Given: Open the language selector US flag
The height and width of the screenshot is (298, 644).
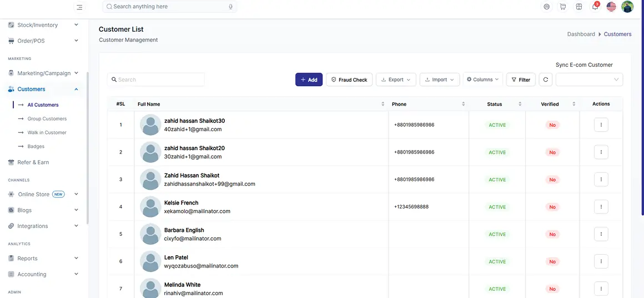Looking at the screenshot, I should click(x=611, y=7).
